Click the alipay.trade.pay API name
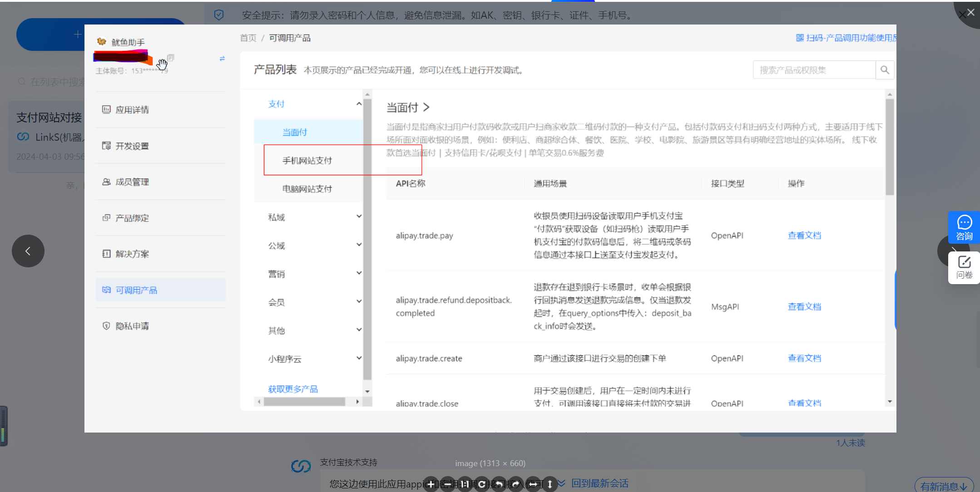The width and height of the screenshot is (980, 492). [424, 235]
